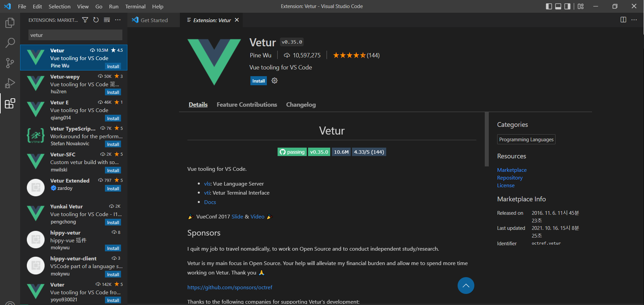Install Yunkai Vetur extension
The width and height of the screenshot is (644, 305).
coord(113,222)
